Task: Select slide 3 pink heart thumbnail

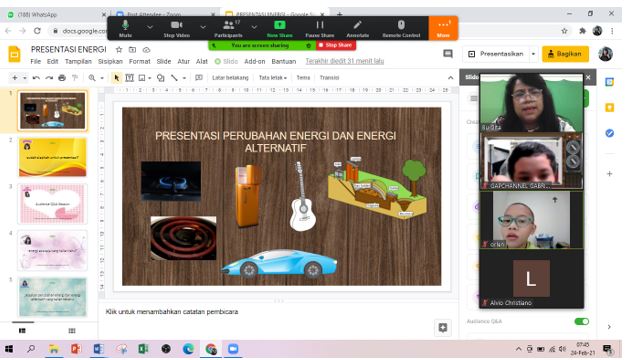Action: pos(52,204)
